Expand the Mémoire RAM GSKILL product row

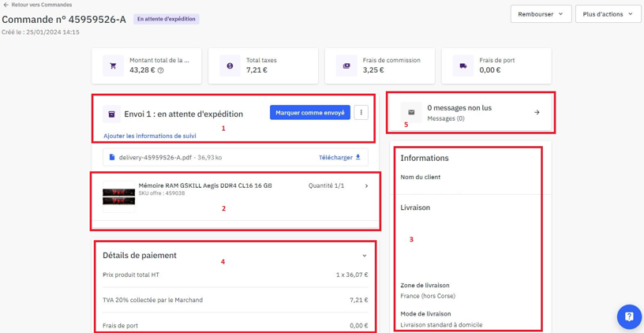point(366,186)
